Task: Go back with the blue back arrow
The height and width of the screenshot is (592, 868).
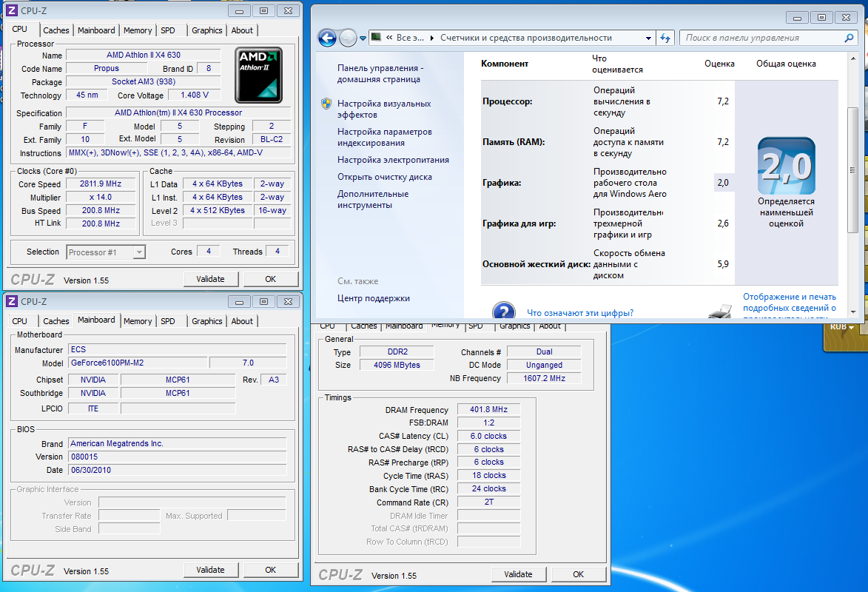Action: (x=327, y=38)
